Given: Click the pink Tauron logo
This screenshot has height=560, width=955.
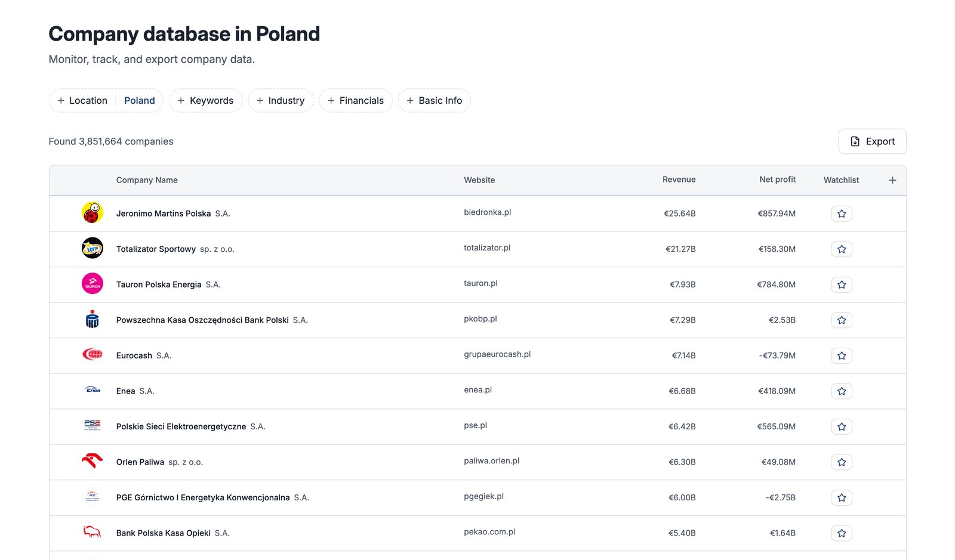Looking at the screenshot, I should click(x=93, y=284).
